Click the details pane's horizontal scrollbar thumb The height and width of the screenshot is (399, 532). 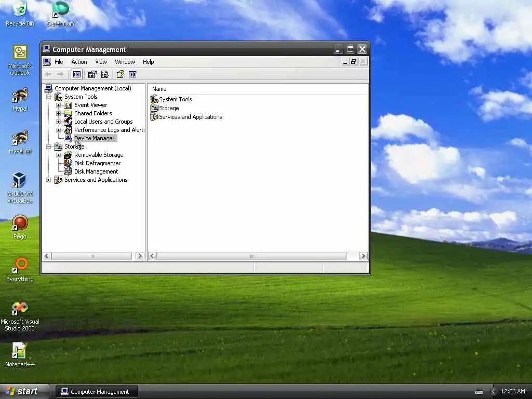click(252, 256)
